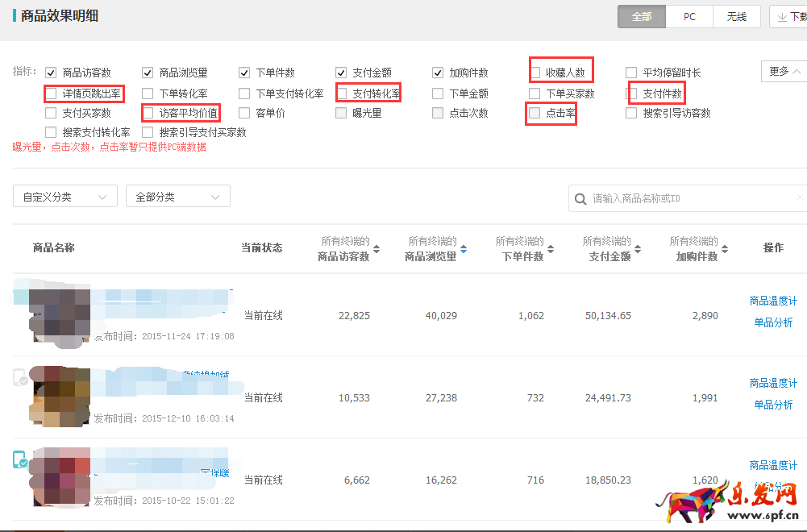Image resolution: width=807 pixels, height=532 pixels.
Task: Click the magnifier icon in search box
Action: [x=580, y=198]
